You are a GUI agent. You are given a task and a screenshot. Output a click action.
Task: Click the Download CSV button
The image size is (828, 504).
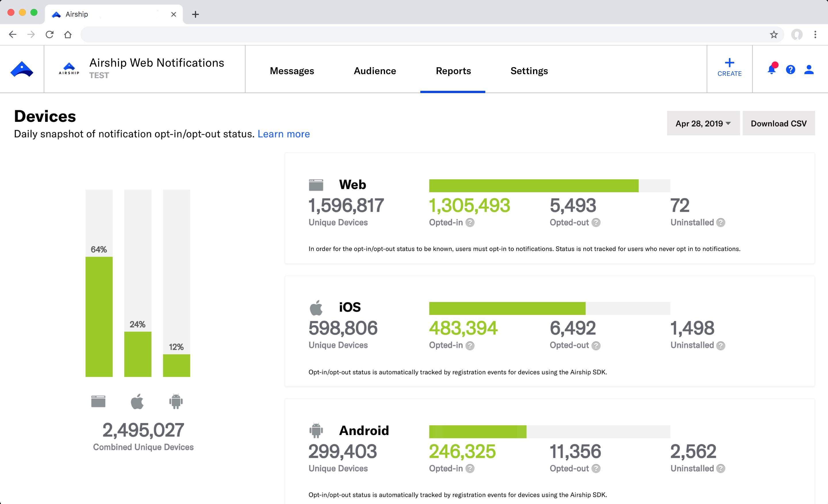point(778,124)
